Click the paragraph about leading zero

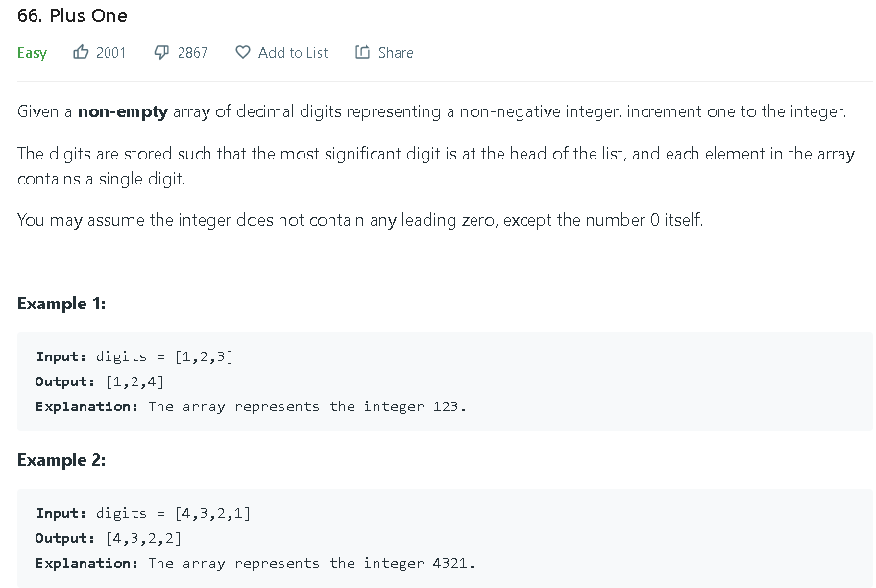pos(360,220)
